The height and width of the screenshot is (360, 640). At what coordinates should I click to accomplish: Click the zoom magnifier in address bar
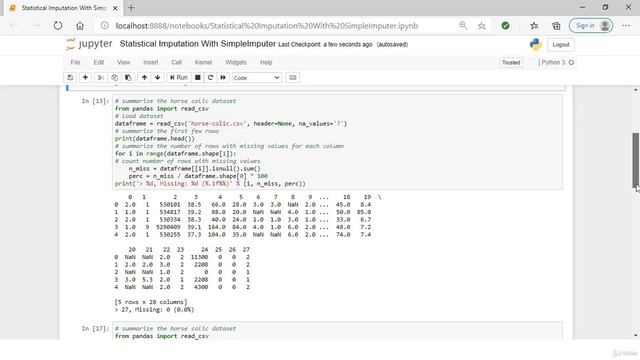[x=463, y=25]
